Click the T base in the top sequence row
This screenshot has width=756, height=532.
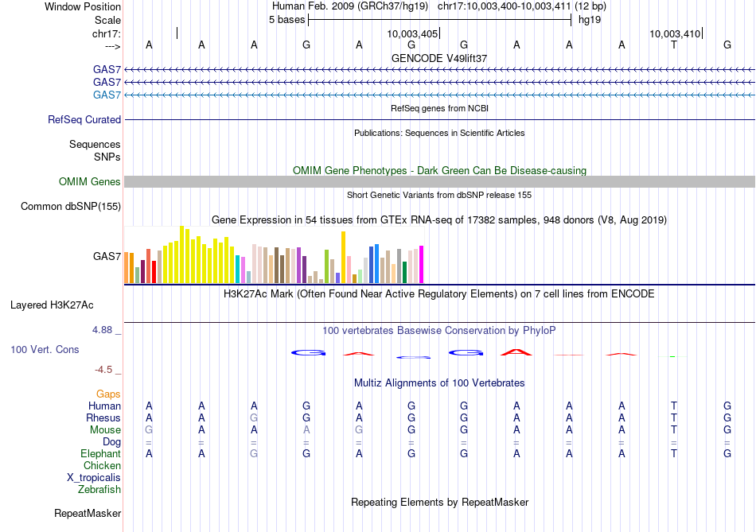pos(674,45)
